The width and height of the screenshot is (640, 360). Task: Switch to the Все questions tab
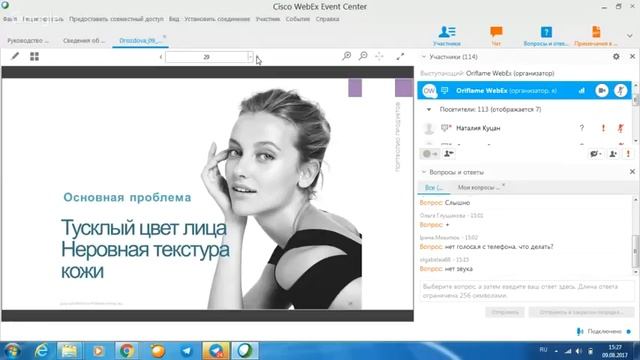point(434,187)
